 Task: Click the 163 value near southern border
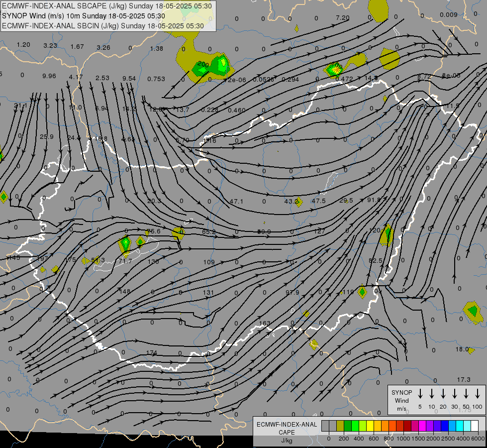coord(265,323)
